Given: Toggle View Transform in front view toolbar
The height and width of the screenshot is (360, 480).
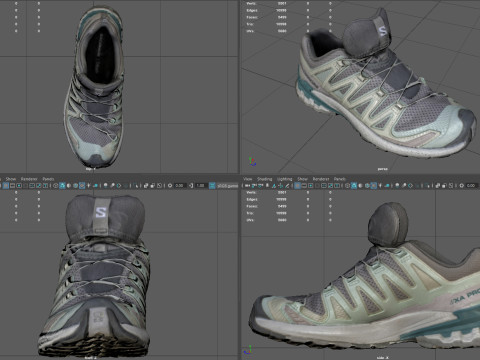Looking at the screenshot, I should click(212, 186).
